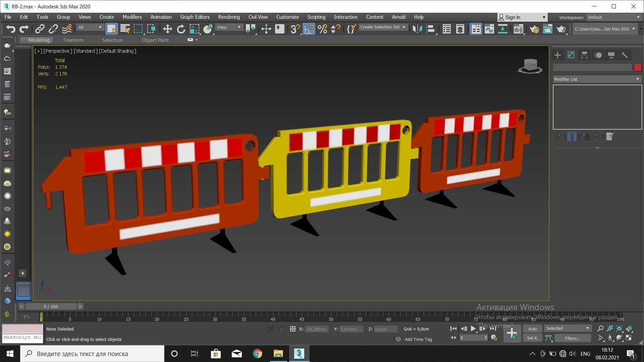Toggle 3D Snaps button
Image resolution: width=644 pixels, height=362 pixels.
point(295,29)
